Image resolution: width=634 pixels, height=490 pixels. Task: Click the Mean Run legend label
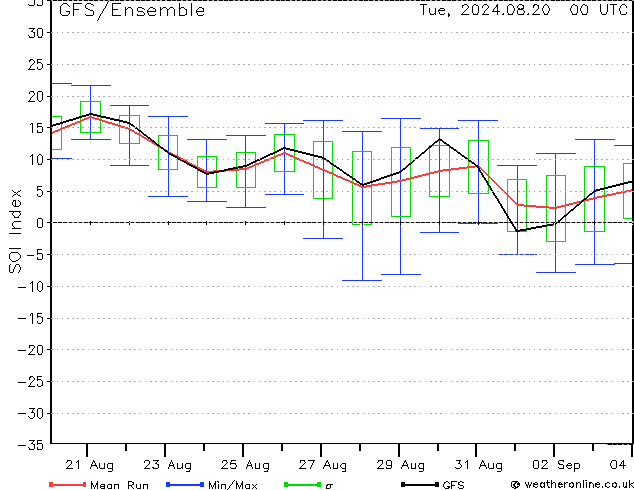119,485
